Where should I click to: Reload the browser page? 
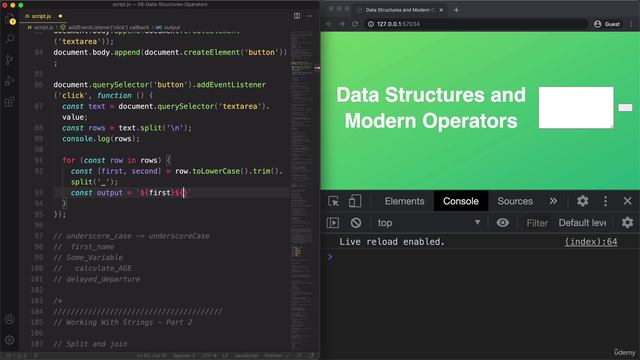point(355,24)
